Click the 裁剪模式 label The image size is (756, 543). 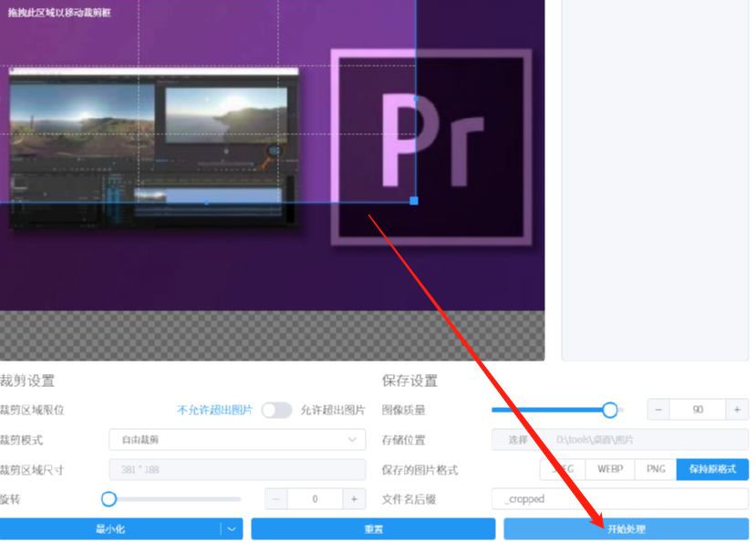[21, 440]
